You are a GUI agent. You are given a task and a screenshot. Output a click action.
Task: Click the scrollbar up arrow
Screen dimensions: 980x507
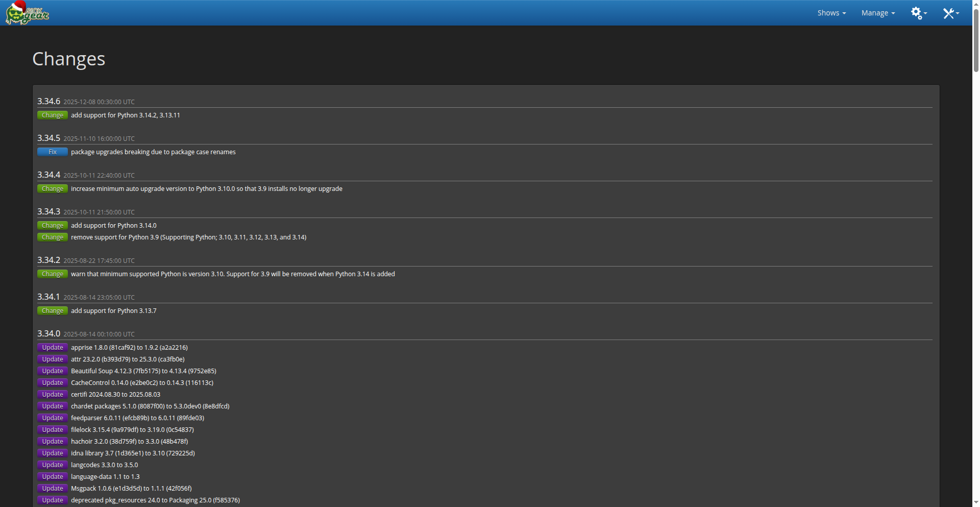975,4
